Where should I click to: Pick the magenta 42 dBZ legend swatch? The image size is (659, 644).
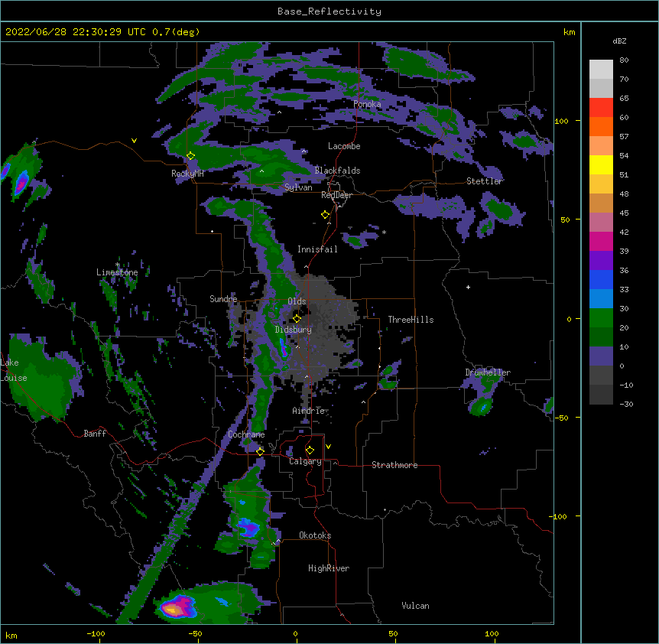(x=601, y=241)
